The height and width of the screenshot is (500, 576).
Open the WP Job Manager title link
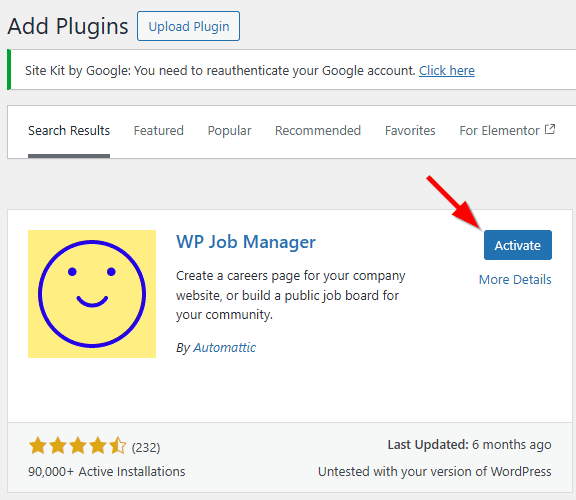pyautogui.click(x=246, y=242)
